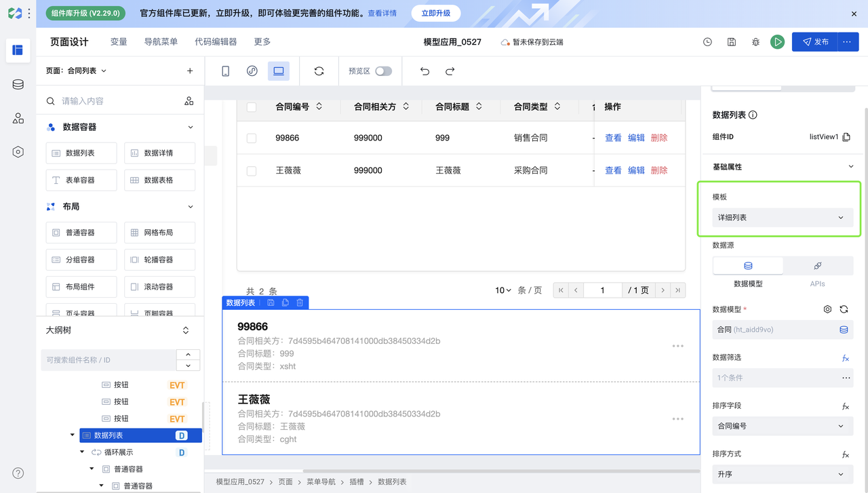Toggle the 大纲树 panel expand arrows
Viewport: 868px width, 493px height.
point(186,331)
